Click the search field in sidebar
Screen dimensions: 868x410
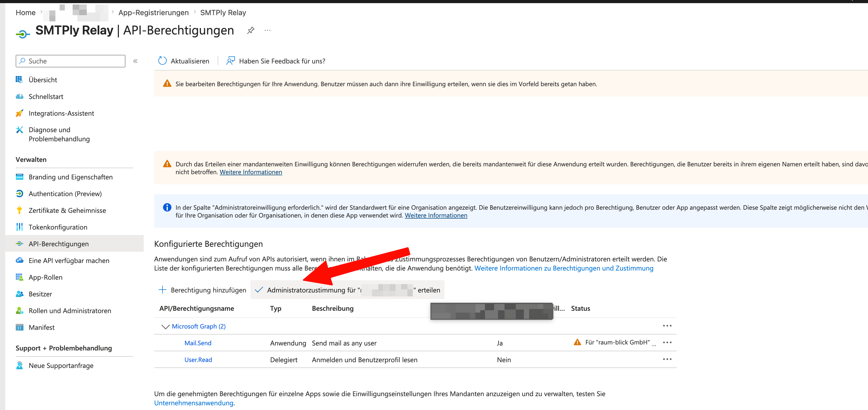tap(71, 61)
